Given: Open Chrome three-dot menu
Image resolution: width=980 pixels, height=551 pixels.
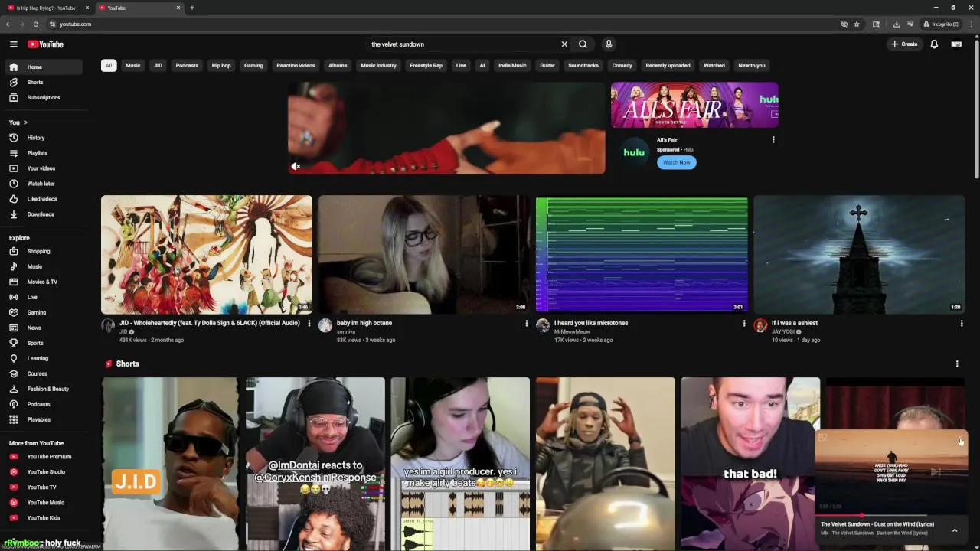Looking at the screenshot, I should pos(971,24).
